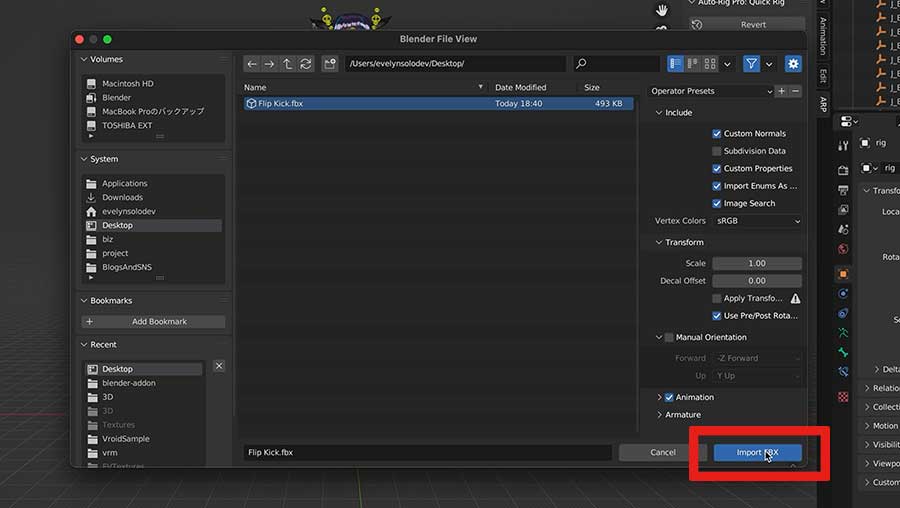Viewport: 900px width, 508px height.
Task: Go forward to the next folder
Action: pyautogui.click(x=269, y=64)
